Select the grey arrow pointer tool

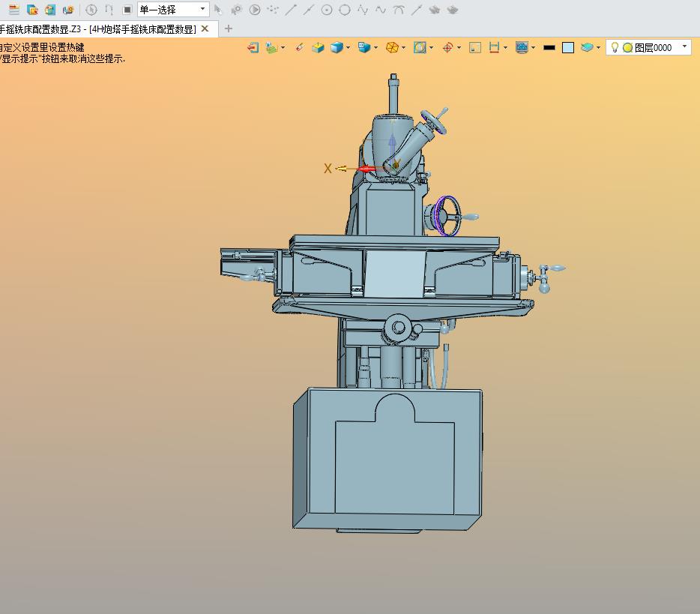tap(218, 10)
